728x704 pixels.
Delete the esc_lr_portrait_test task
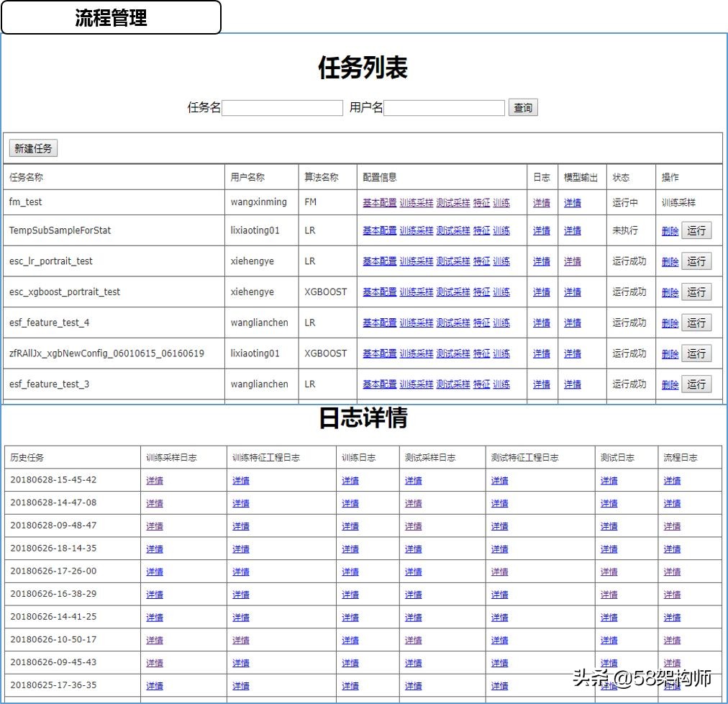[x=669, y=261]
